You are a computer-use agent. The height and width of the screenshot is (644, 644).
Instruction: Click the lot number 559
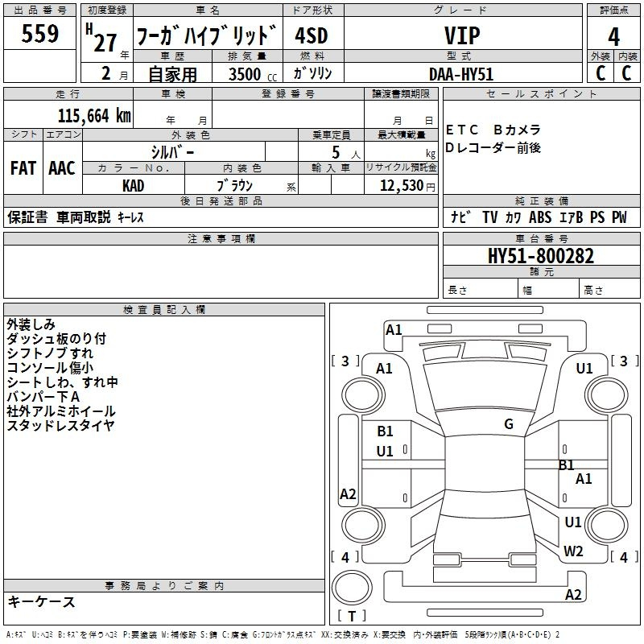click(40, 35)
